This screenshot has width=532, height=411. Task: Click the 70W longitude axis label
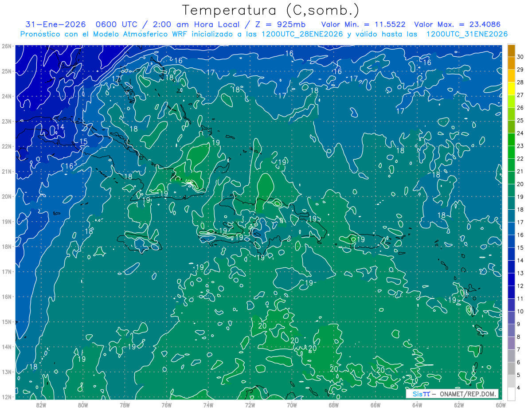pyautogui.click(x=292, y=405)
